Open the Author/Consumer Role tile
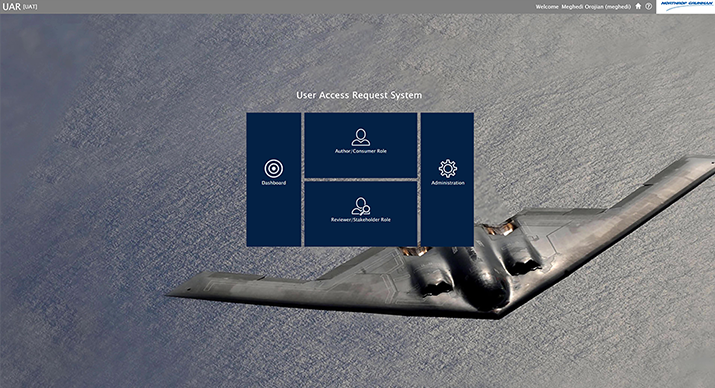This screenshot has height=388, width=715. pos(361,145)
